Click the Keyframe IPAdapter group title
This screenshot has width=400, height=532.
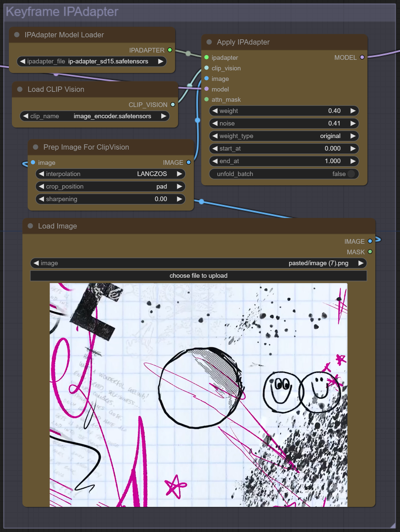pyautogui.click(x=62, y=12)
